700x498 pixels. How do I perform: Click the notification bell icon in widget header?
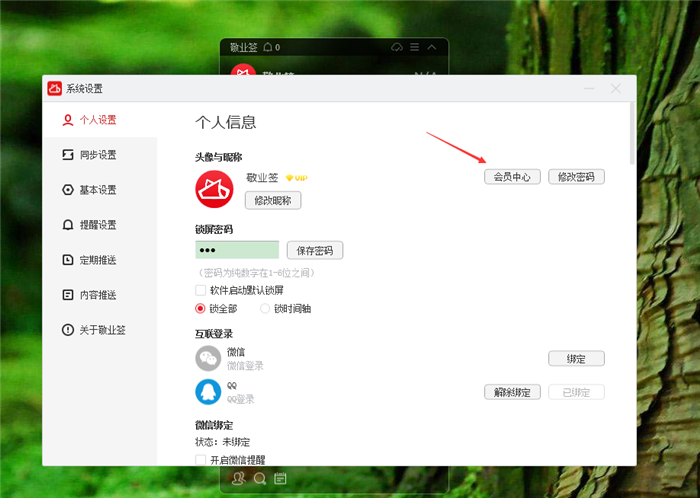(x=268, y=47)
